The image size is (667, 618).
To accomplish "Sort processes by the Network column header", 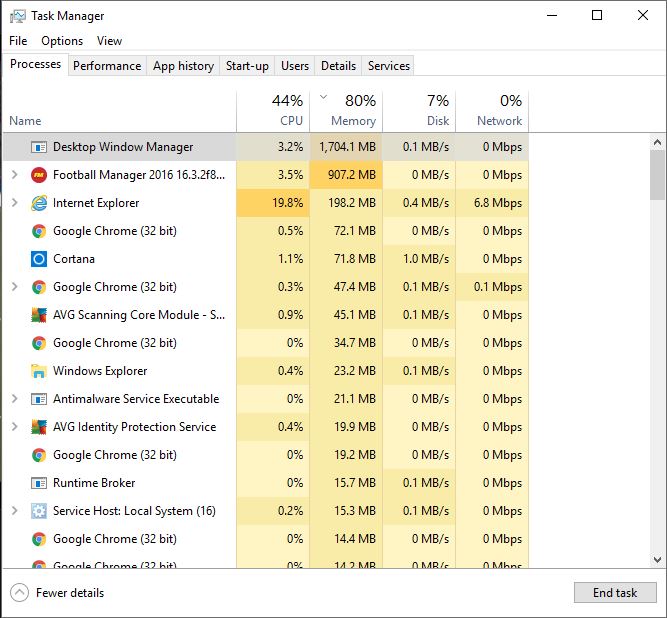I will [492, 111].
